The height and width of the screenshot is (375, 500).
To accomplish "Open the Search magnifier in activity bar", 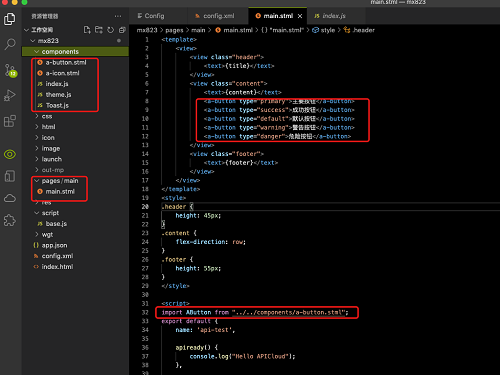I will pos(10,44).
